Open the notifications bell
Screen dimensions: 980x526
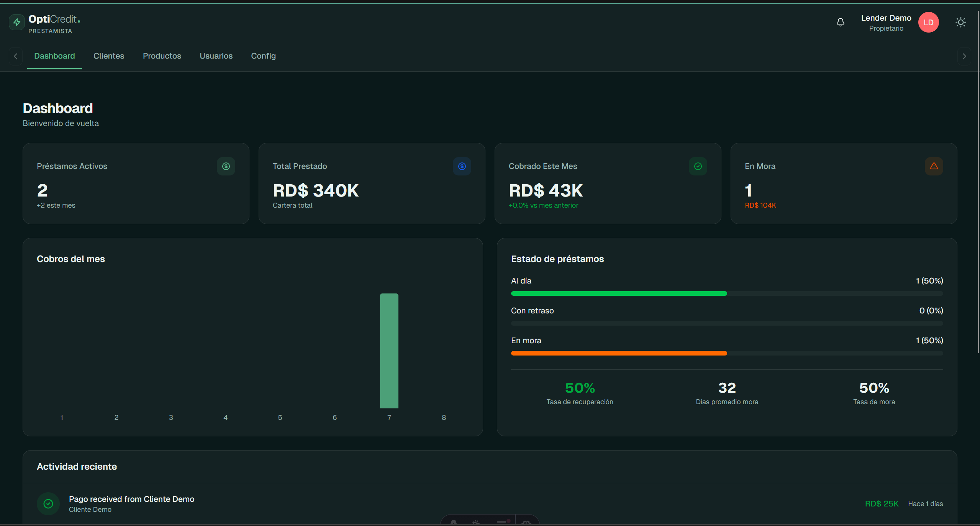(x=840, y=23)
